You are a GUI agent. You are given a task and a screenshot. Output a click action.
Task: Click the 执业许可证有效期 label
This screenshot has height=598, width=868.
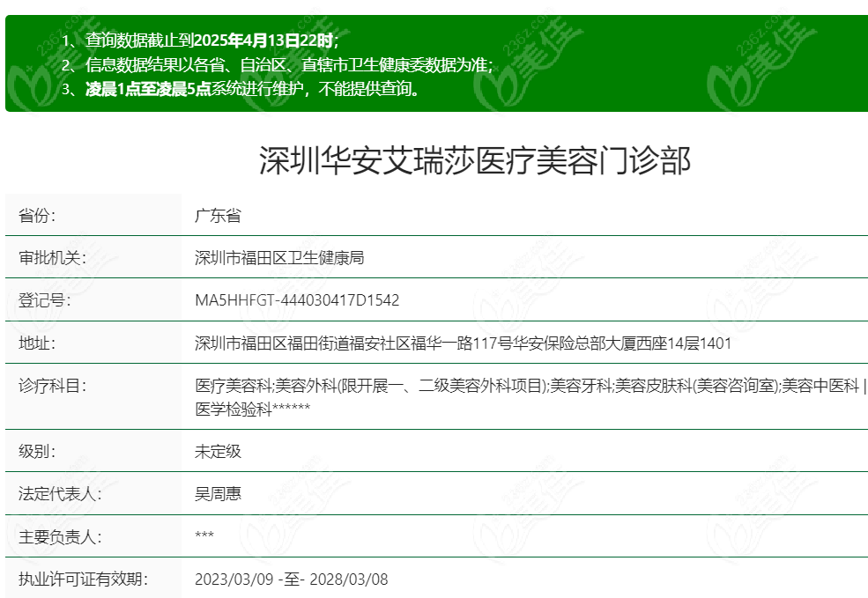pyautogui.click(x=84, y=580)
